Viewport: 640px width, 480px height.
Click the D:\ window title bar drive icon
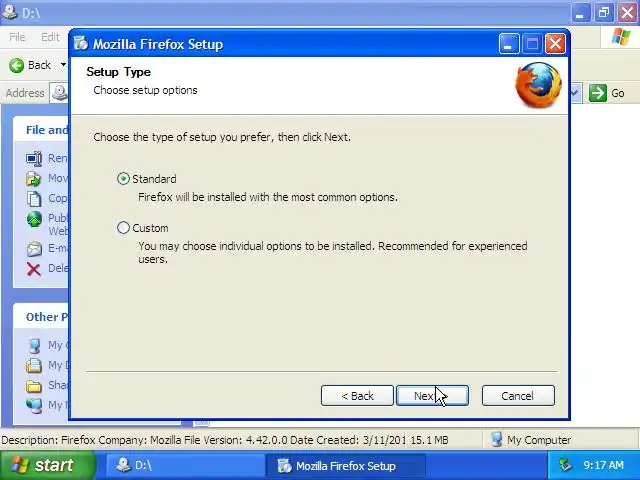(10, 12)
